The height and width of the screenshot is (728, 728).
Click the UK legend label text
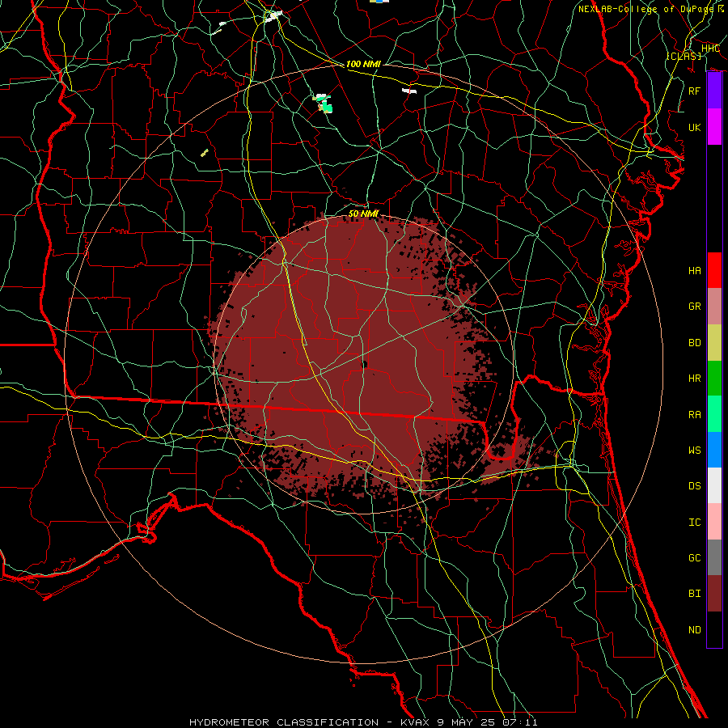coord(695,127)
